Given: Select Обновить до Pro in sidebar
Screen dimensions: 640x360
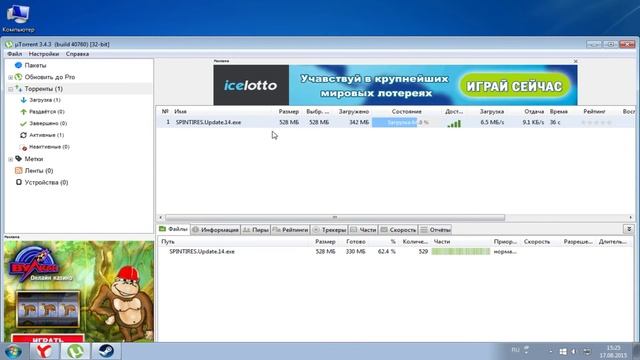Looking at the screenshot, I should click(x=50, y=77).
